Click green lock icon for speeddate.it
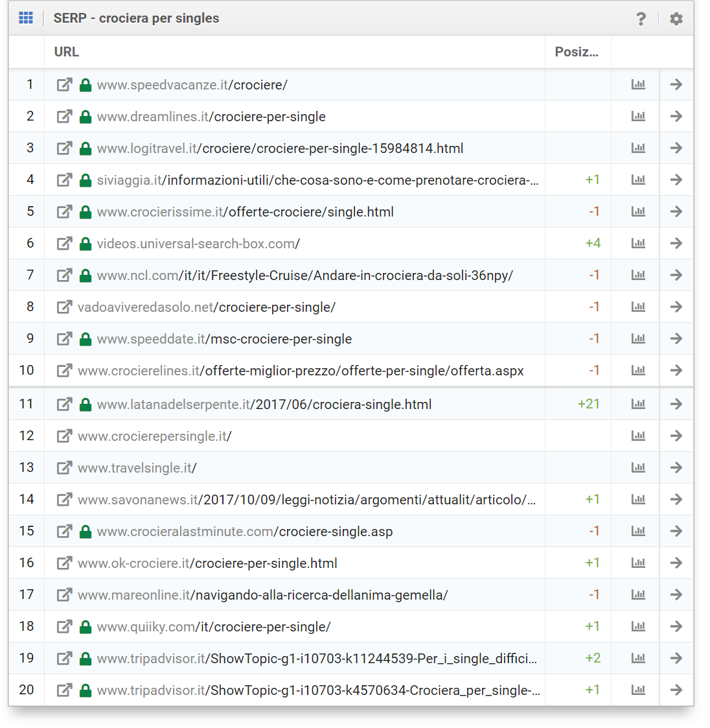Image resolution: width=710 pixels, height=728 pixels. coord(86,338)
